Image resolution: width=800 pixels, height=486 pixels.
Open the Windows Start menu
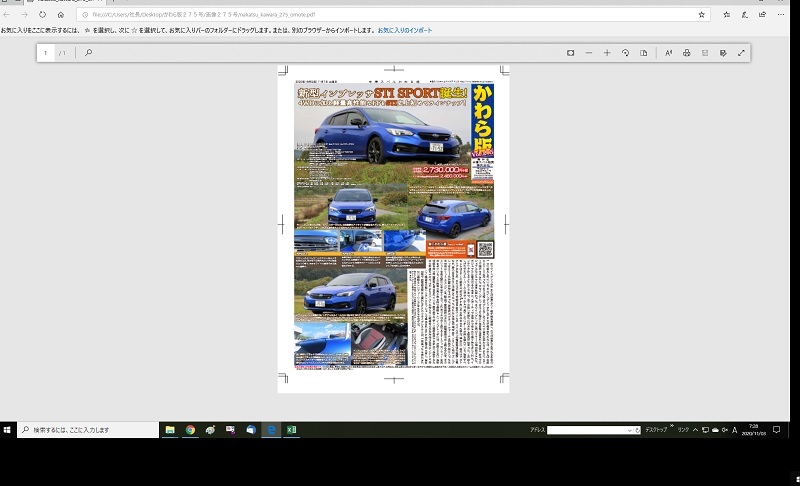[x=7, y=430]
